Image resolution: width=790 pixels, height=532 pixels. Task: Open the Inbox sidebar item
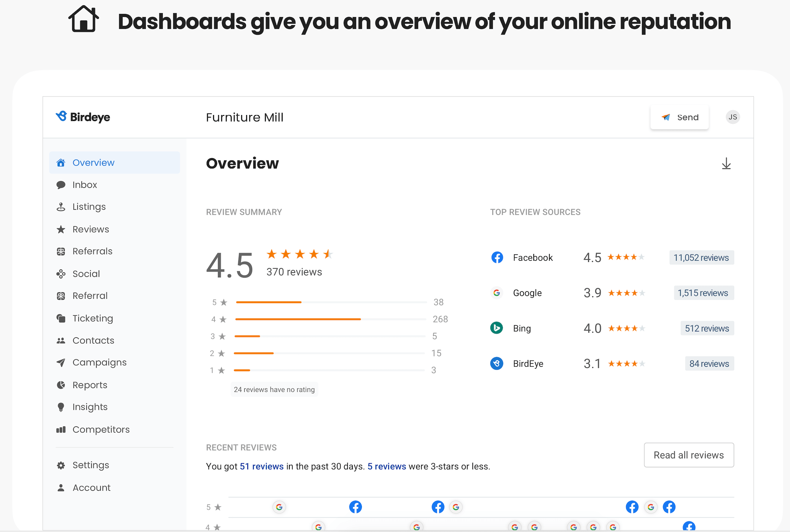tap(115, 185)
